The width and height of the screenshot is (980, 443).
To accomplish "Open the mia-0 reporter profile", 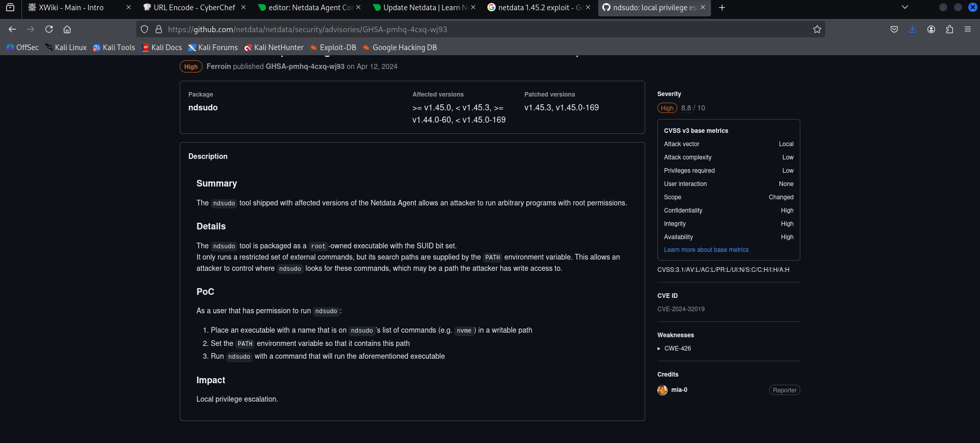I will [679, 390].
